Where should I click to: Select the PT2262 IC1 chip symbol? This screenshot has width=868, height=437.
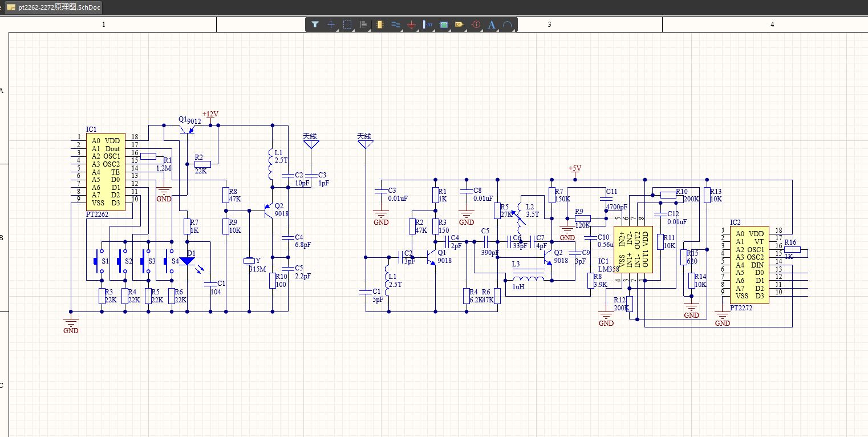[x=106, y=172]
